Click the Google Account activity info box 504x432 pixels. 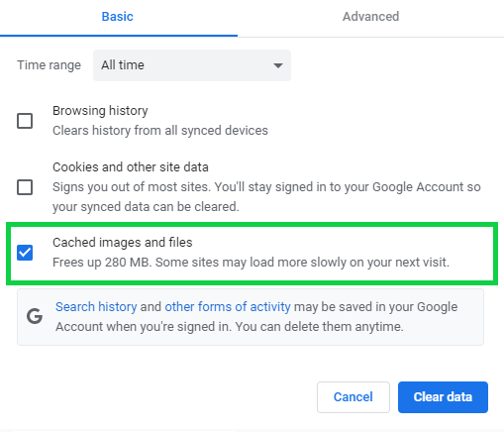(x=251, y=317)
